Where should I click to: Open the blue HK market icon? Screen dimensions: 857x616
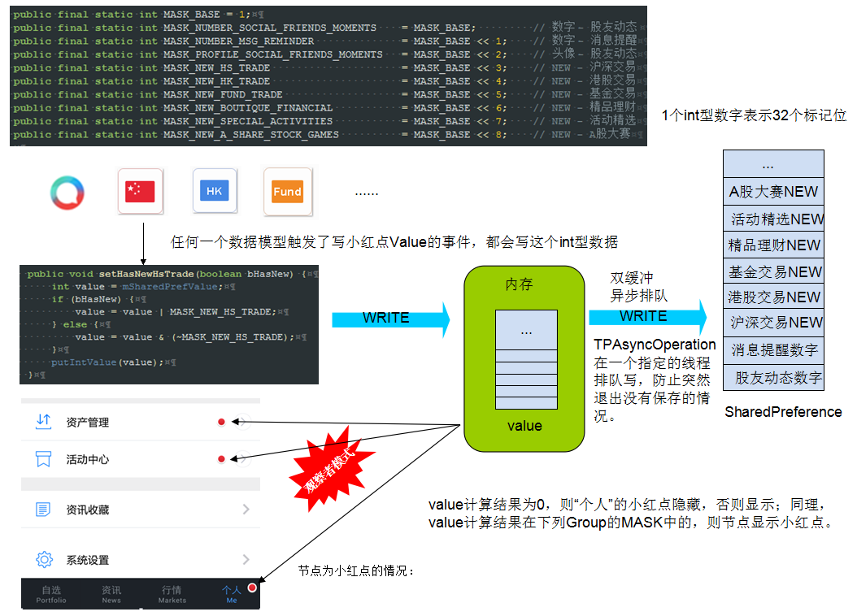215,192
